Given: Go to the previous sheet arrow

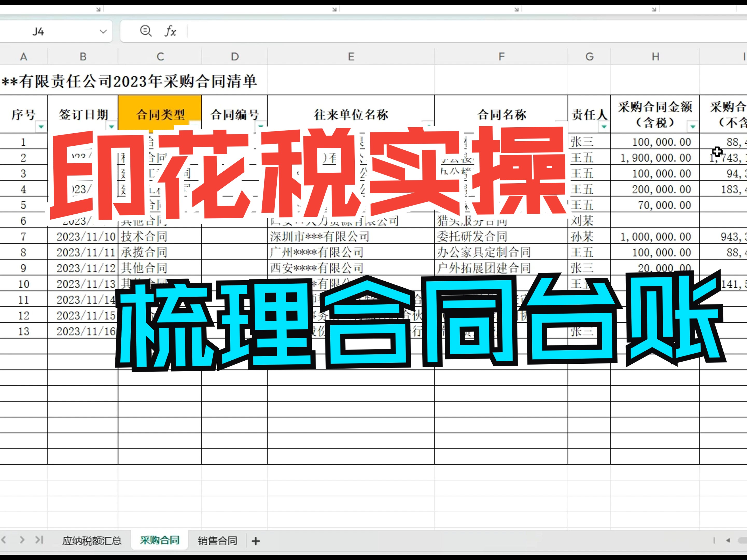Looking at the screenshot, I should pos(4,540).
